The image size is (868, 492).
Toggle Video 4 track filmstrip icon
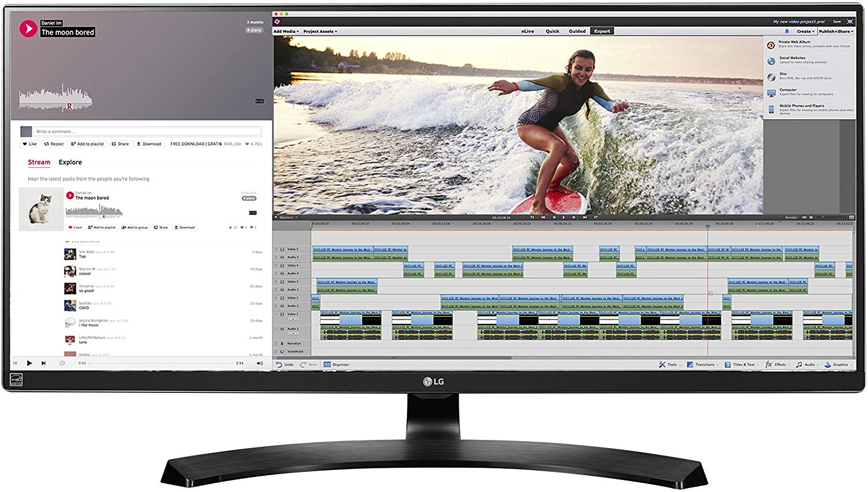coord(282,265)
